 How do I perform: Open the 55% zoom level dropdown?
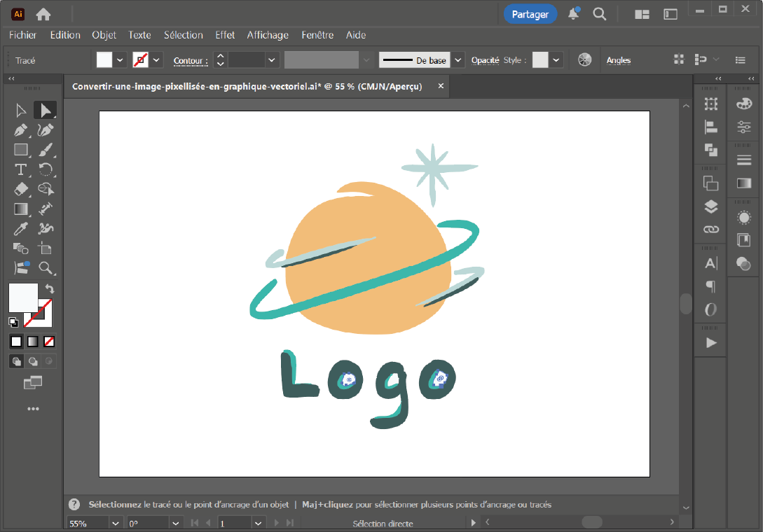coord(116,523)
